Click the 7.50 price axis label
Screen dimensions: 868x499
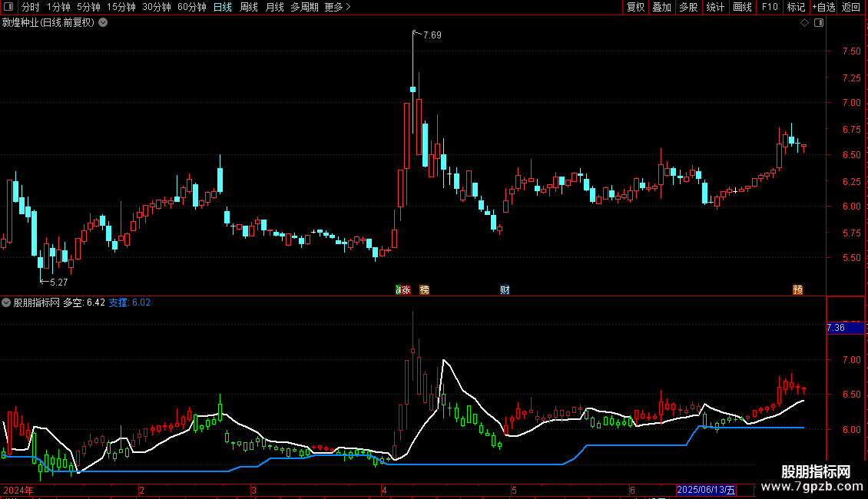pyautogui.click(x=851, y=51)
